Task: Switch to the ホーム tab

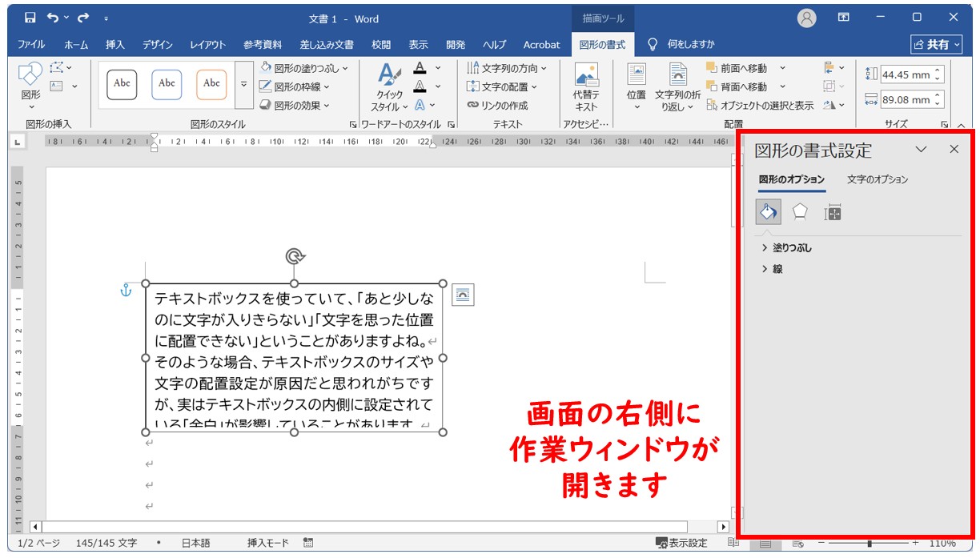Action: [x=76, y=45]
